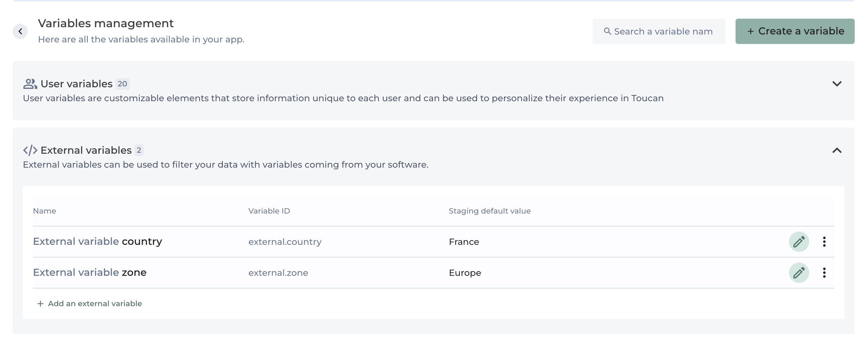The image size is (868, 341).
Task: Click the User variables people icon
Action: point(30,84)
